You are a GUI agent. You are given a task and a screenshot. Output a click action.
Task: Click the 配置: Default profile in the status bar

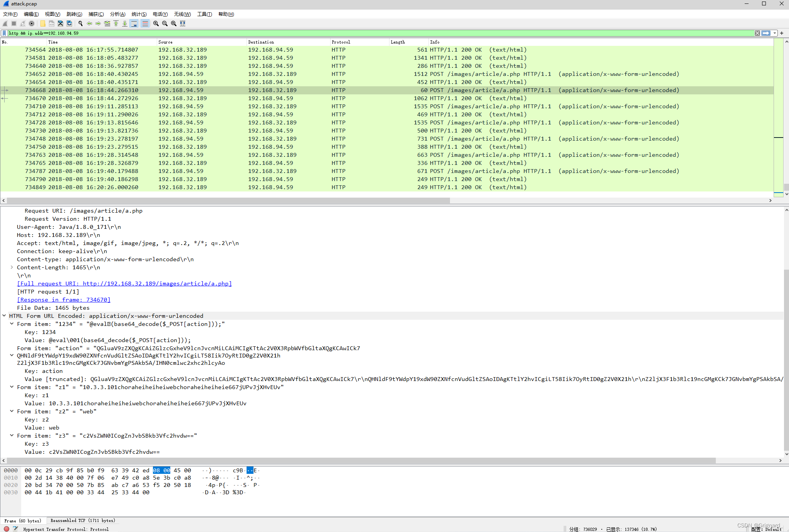(766, 529)
